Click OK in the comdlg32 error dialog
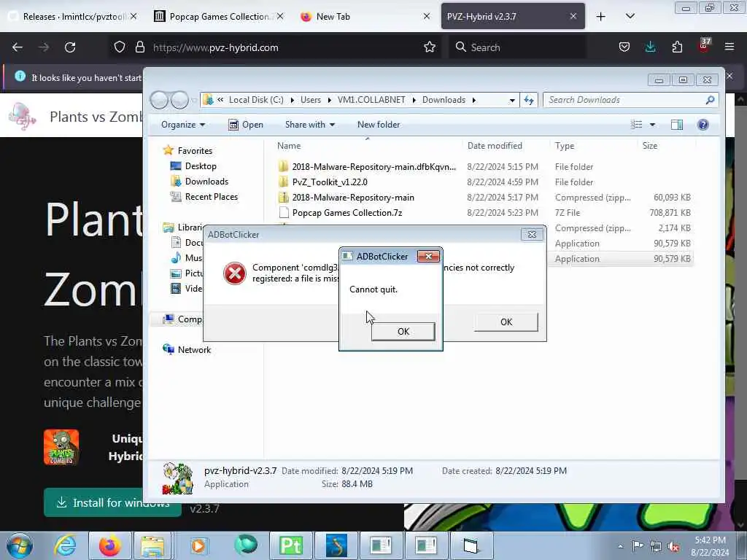This screenshot has width=747, height=560. [506, 322]
